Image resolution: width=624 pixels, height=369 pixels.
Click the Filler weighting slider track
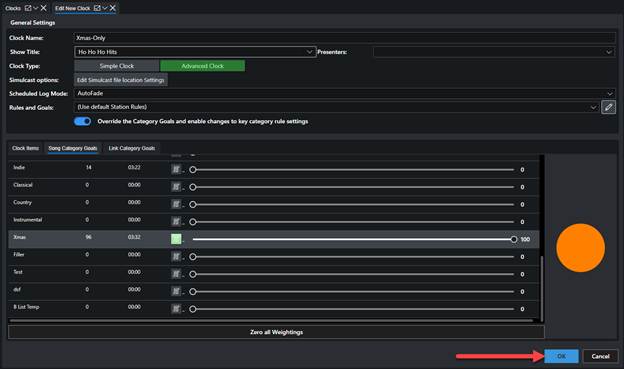click(353, 257)
